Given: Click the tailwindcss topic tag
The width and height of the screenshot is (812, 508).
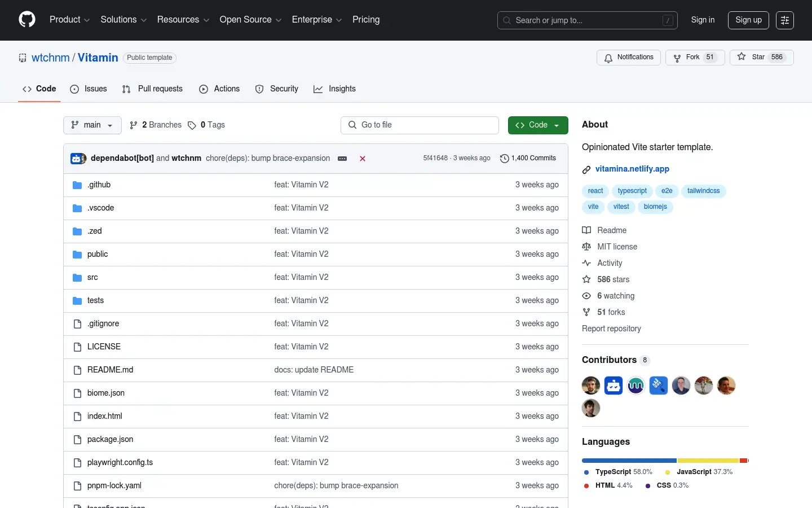Looking at the screenshot, I should 703,191.
